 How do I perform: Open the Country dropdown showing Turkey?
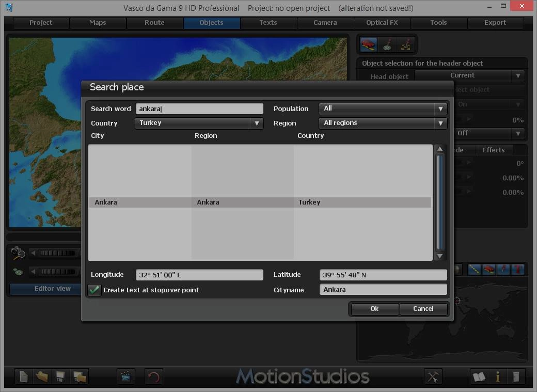pyautogui.click(x=199, y=123)
